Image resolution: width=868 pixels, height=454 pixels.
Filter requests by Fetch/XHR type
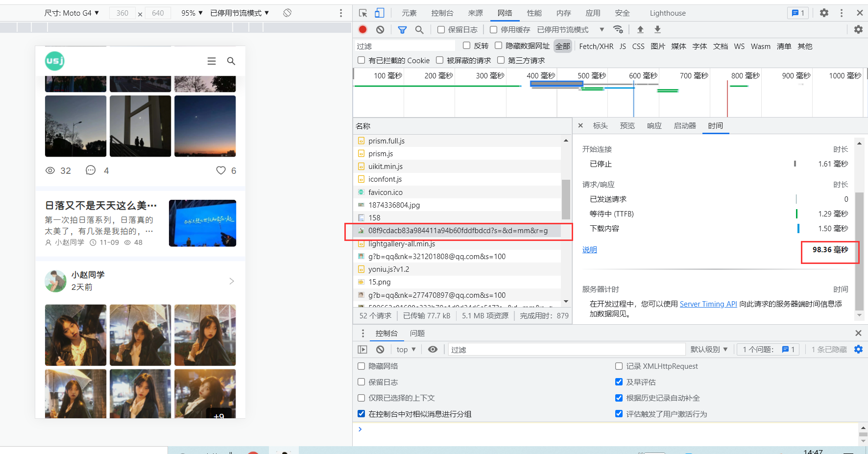tap(596, 46)
